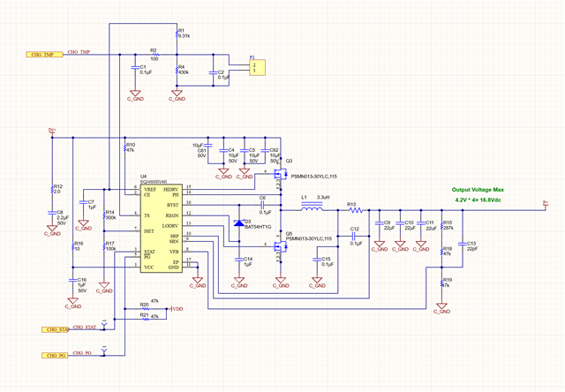The height and width of the screenshot is (392, 565).
Task: Click the P+ output label
Action: [x=546, y=204]
